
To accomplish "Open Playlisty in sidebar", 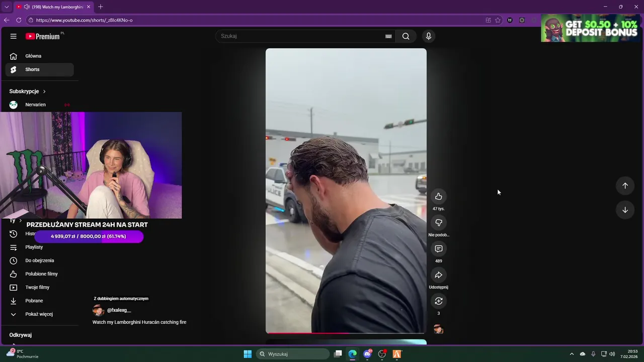I will [39, 247].
